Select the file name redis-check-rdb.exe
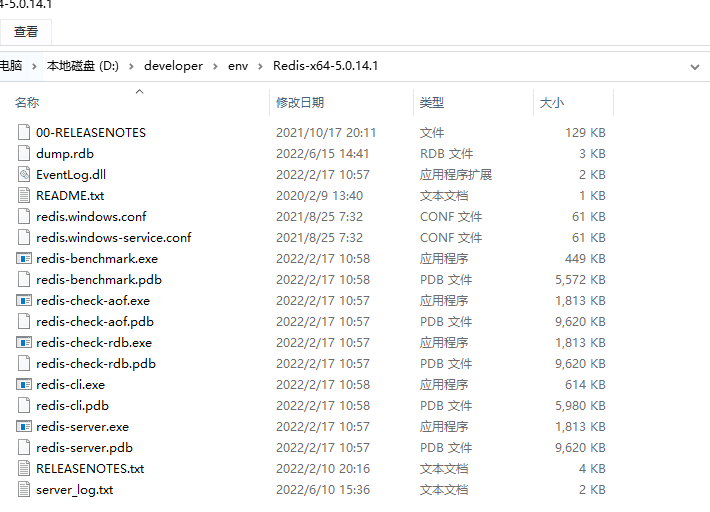The width and height of the screenshot is (710, 512). pyautogui.click(x=94, y=343)
